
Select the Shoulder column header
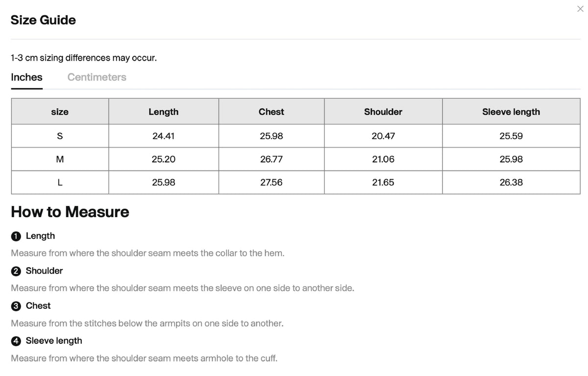[383, 112]
